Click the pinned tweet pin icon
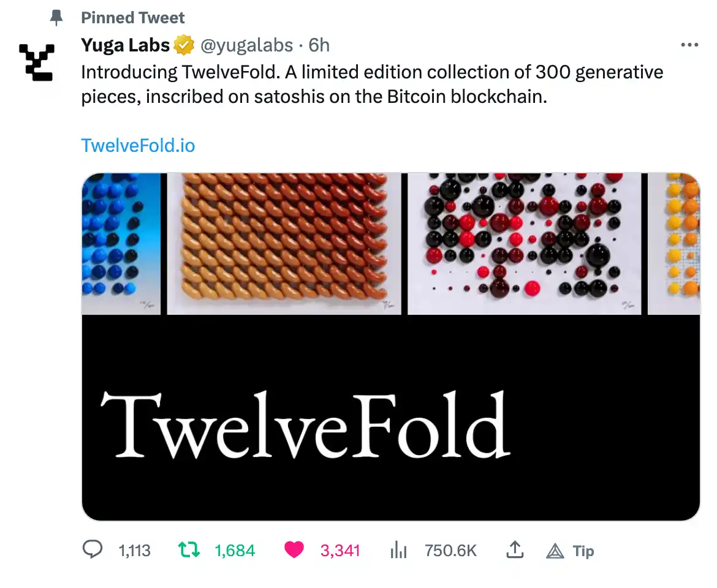The height and width of the screenshot is (588, 717). click(x=56, y=18)
